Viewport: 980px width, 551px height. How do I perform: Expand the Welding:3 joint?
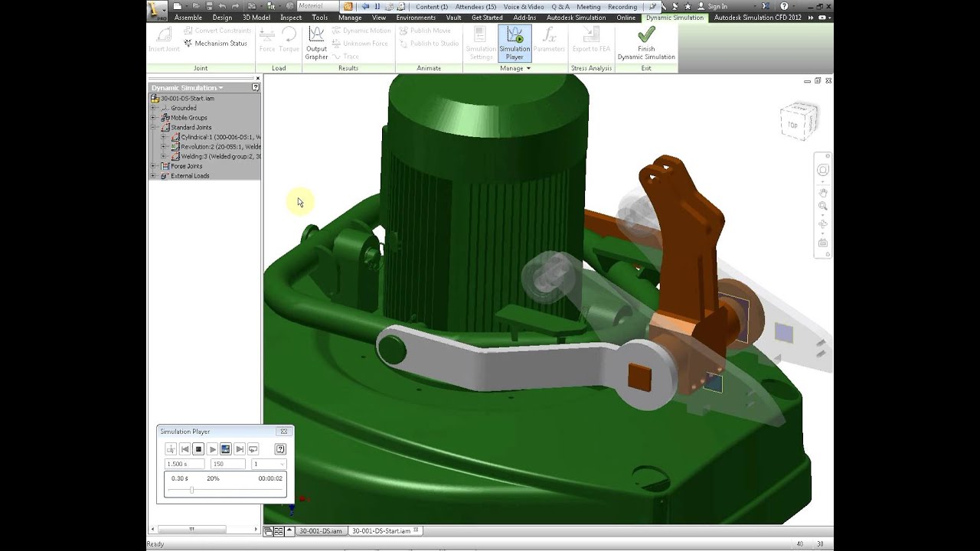click(163, 156)
